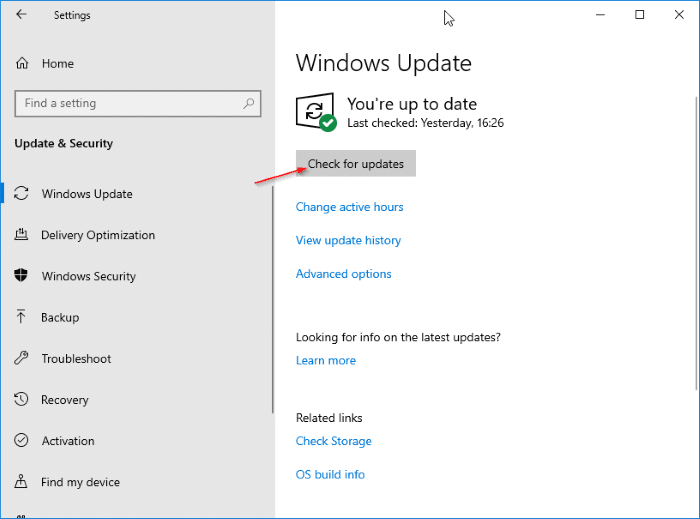Viewport: 700px width, 519px height.
Task: Open OS build info link
Action: click(x=330, y=474)
